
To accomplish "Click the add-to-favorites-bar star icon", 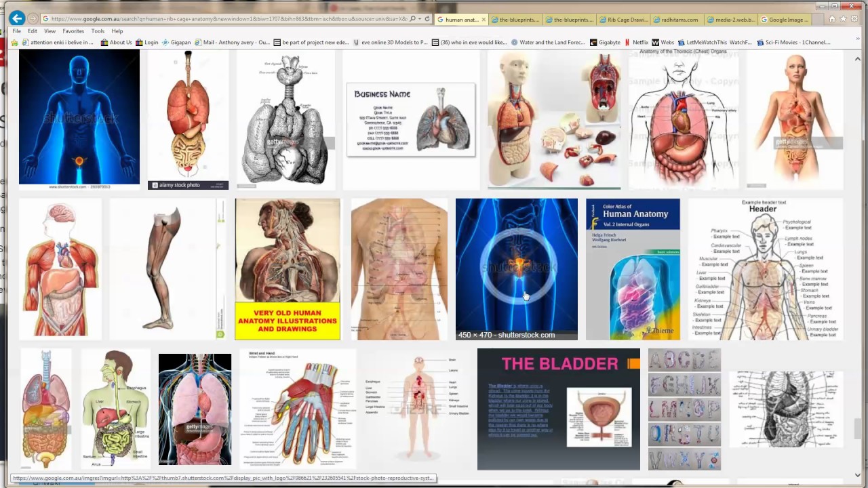I will [15, 42].
